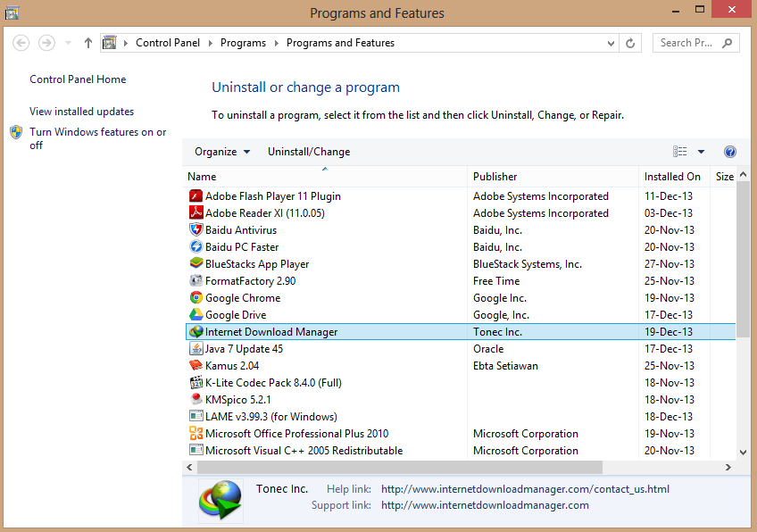Click the KMSpico 5.2.1 icon
The width and height of the screenshot is (757, 532).
[x=195, y=399]
